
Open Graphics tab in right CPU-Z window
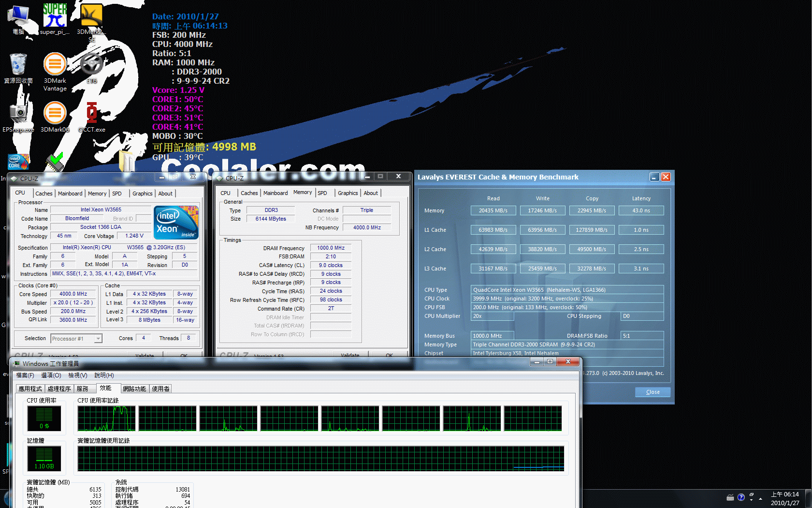(x=348, y=193)
